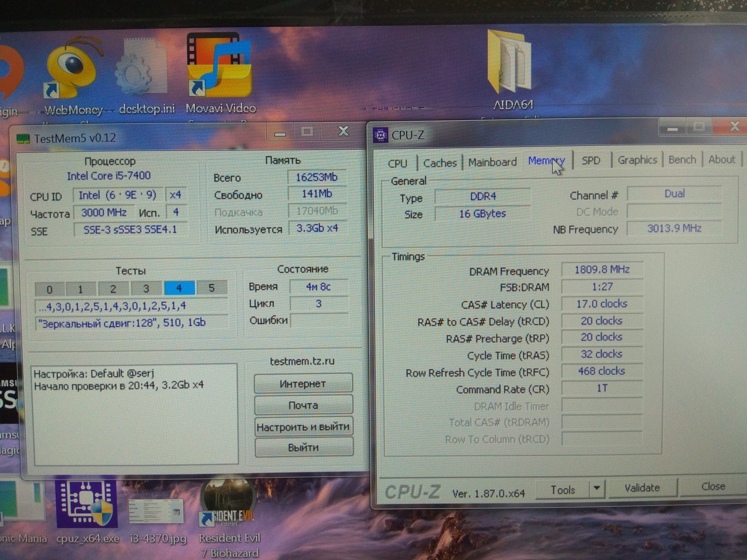This screenshot has height=560, width=747.
Task: Open the About tab in CPU-Z
Action: 722,159
